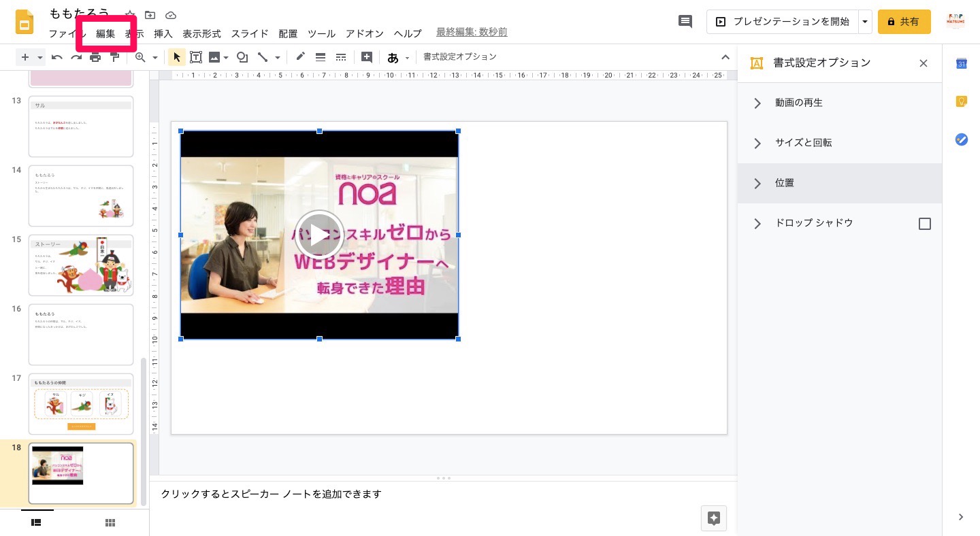Undo the last action

57,57
